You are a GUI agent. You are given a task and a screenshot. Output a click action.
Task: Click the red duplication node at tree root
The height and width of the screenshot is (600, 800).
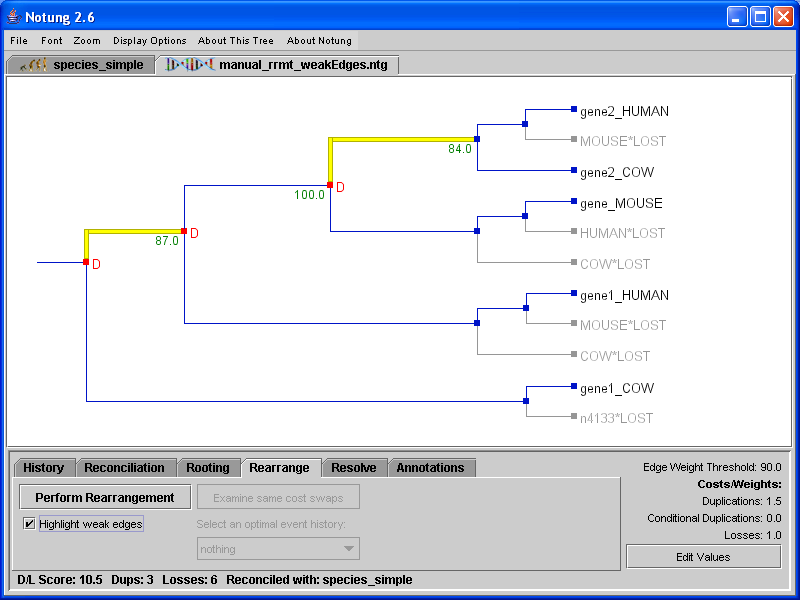point(87,262)
